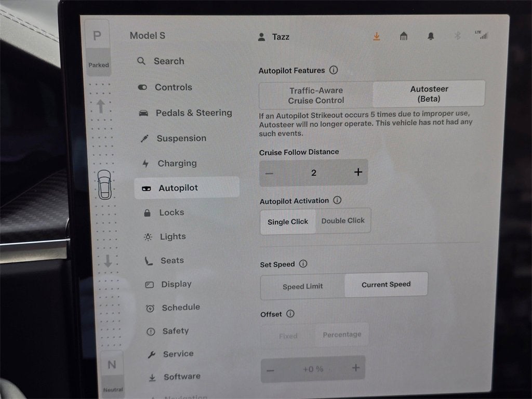The width and height of the screenshot is (532, 399).
Task: Open the Seats settings panel
Action: coord(170,260)
